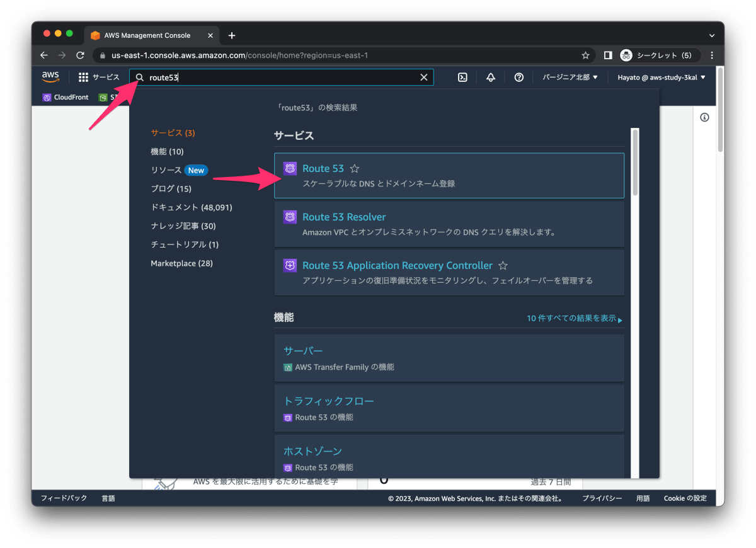Screen dimensions: 756x548
Task: Click the browser forward arrow
Action: 62,55
